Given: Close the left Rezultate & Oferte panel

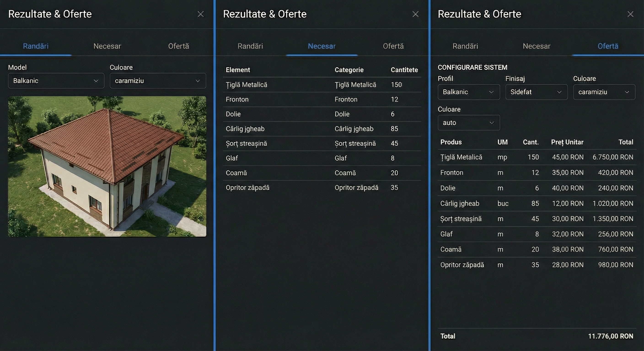Looking at the screenshot, I should click(x=201, y=14).
